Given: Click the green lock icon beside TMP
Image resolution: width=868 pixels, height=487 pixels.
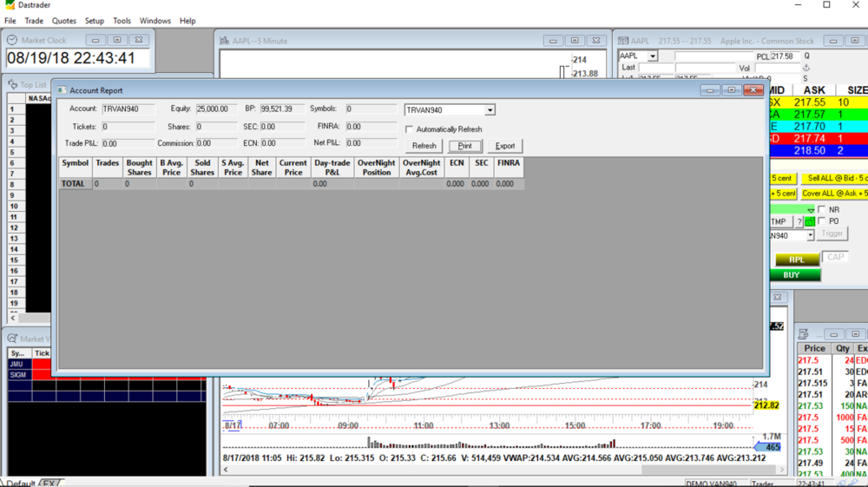Looking at the screenshot, I should click(x=810, y=222).
